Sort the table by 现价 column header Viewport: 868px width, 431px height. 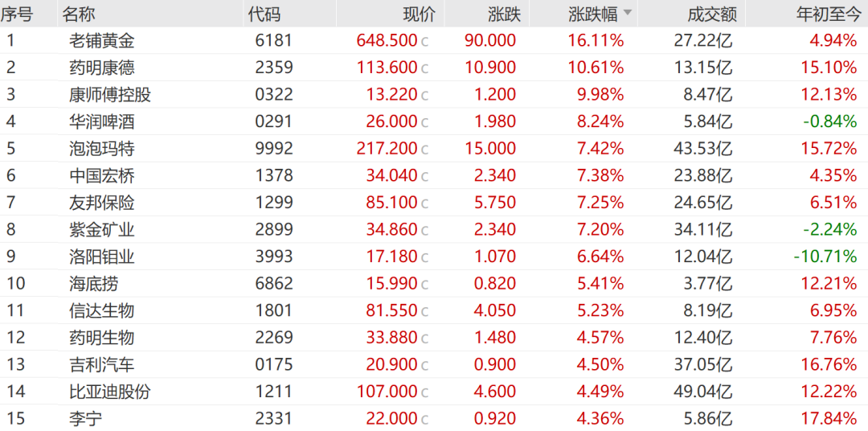click(x=419, y=14)
